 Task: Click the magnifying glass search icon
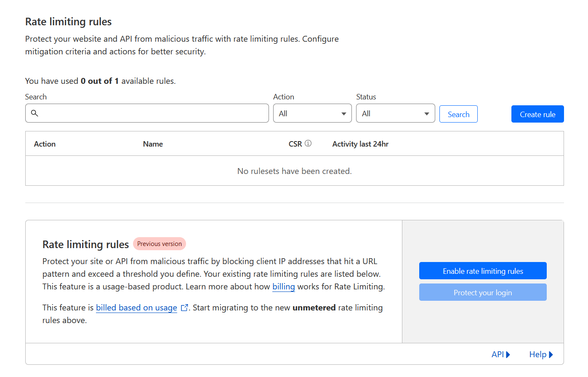point(35,113)
